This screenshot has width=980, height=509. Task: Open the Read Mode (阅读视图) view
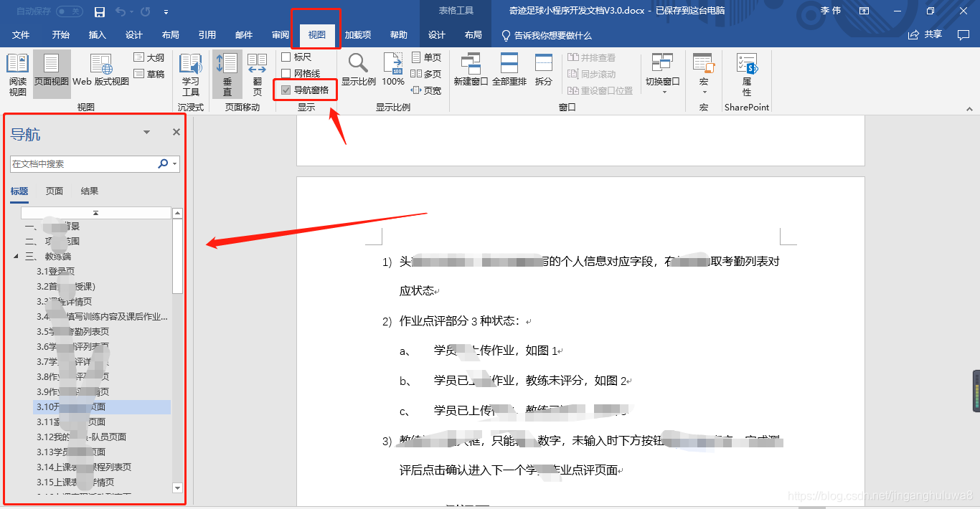point(18,75)
